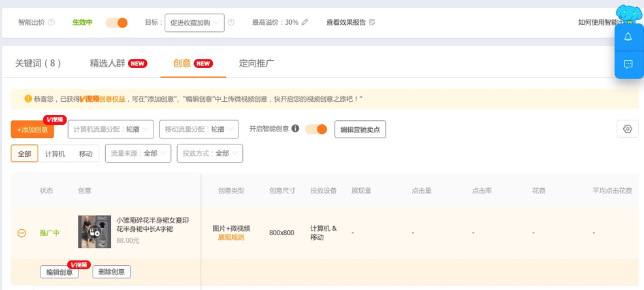Open the 定向推广 tab
This screenshot has width=644, height=290.
[257, 63]
